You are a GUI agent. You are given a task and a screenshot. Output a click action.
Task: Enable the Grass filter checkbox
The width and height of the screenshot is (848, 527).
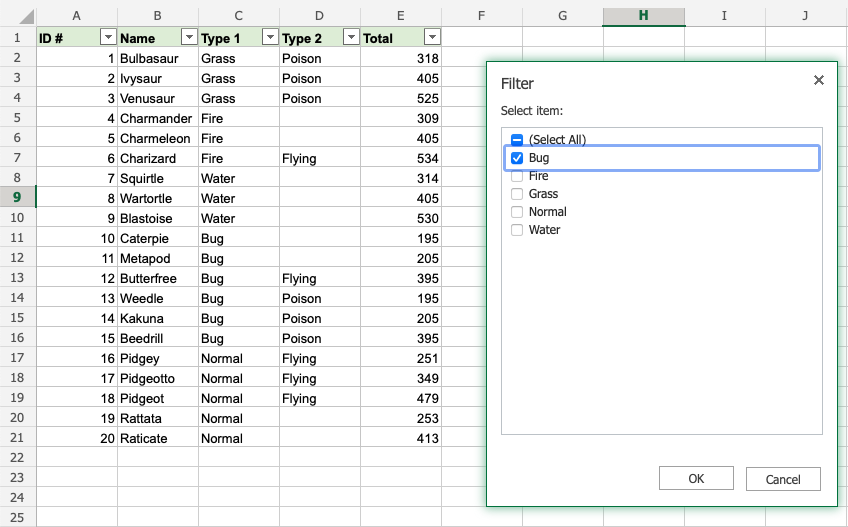pyautogui.click(x=517, y=194)
